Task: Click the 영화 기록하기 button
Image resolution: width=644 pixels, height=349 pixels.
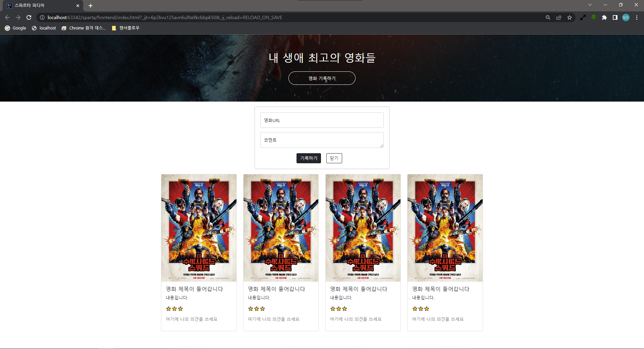Action: pos(322,78)
